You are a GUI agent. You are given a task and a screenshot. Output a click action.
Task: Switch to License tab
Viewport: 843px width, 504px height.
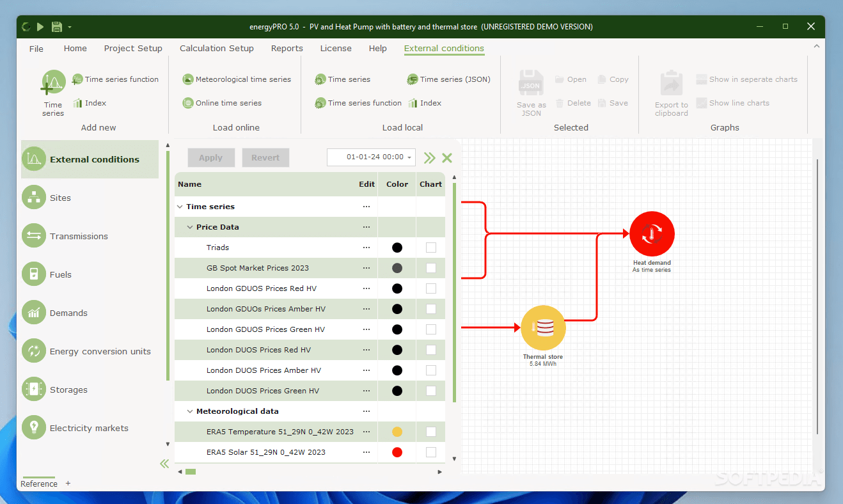[336, 49]
